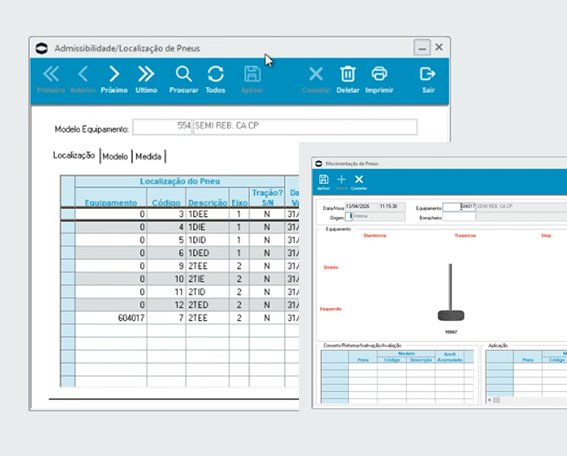
Task: Click Cancelar in Movimentação de Pneus window
Action: coord(359,182)
